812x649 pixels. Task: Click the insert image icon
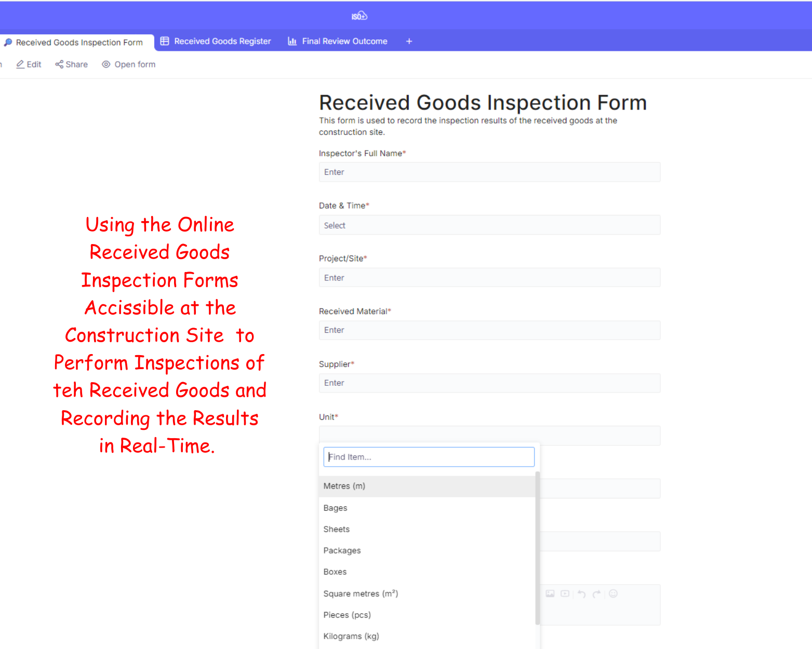550,593
